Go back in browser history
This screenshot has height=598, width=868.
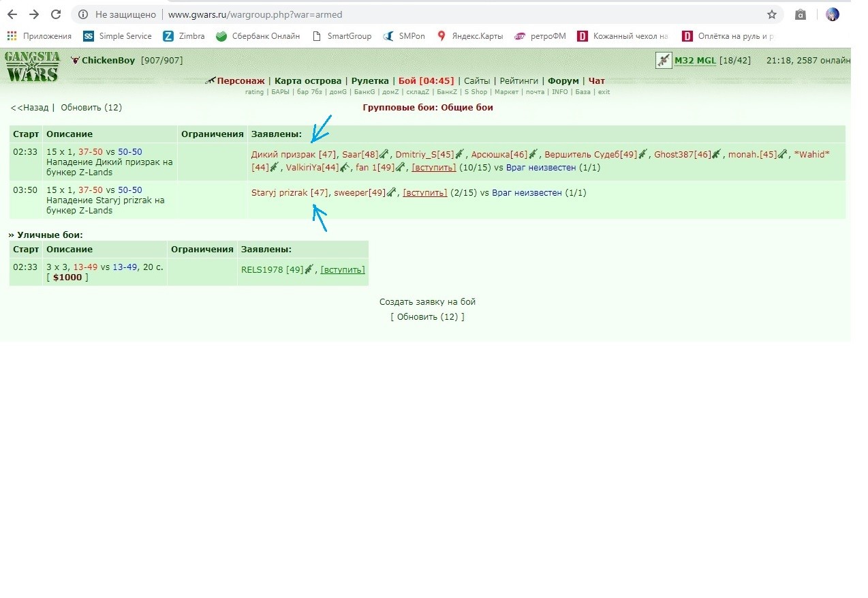coord(12,14)
